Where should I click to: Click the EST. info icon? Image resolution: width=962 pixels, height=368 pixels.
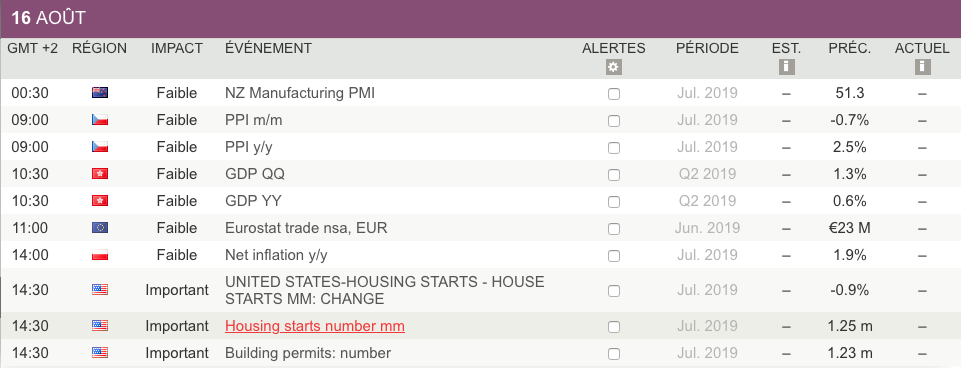click(x=787, y=67)
